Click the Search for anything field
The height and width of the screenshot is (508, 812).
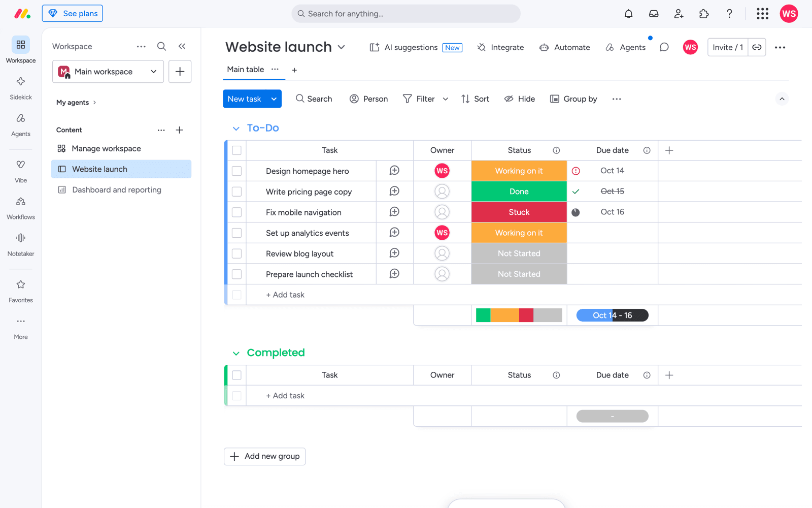(x=406, y=14)
